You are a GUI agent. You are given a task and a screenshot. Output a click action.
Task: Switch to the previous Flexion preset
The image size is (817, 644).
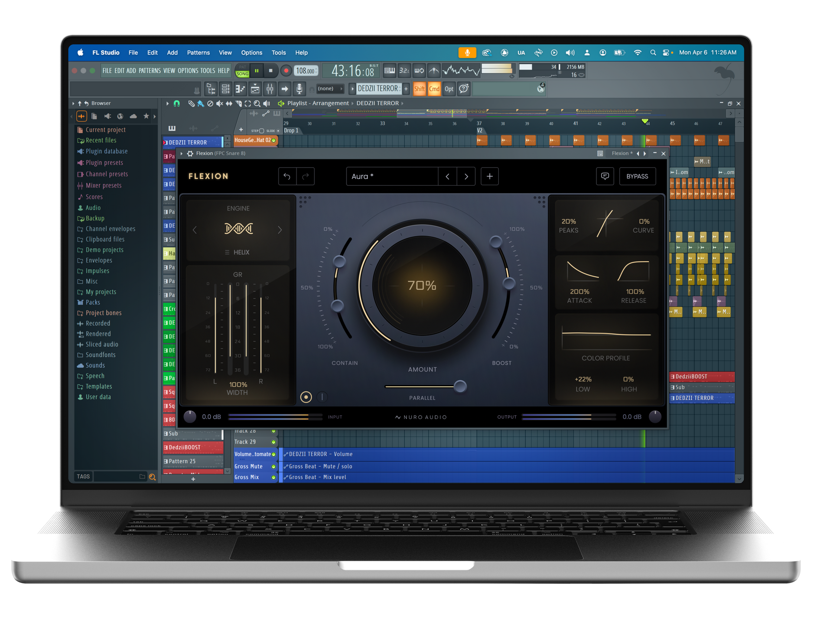click(447, 176)
